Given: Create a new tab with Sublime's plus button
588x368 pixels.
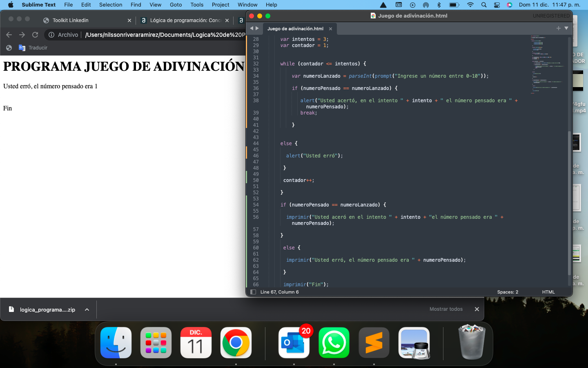Looking at the screenshot, I should point(558,29).
